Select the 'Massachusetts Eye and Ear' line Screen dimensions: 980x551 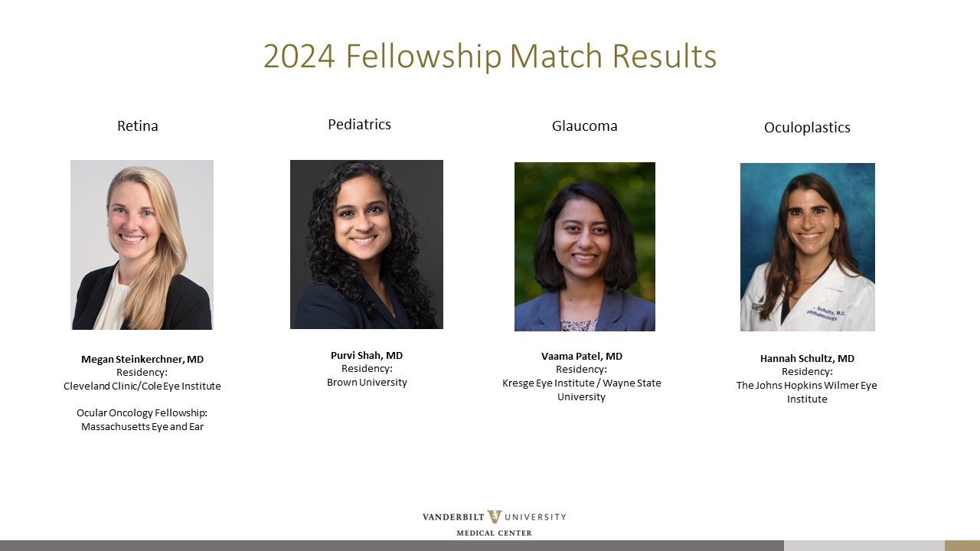(x=142, y=426)
